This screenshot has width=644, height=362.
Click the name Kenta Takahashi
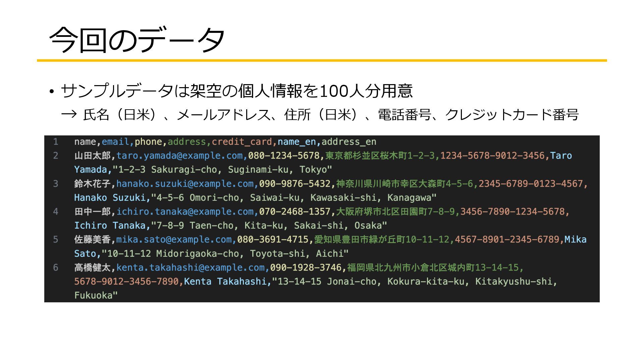225,282
